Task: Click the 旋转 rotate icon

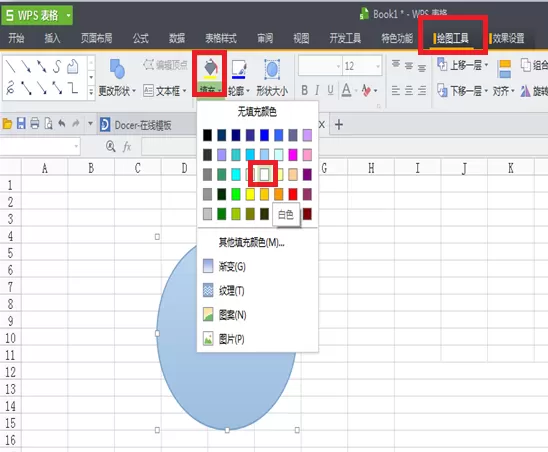Action: pos(525,91)
